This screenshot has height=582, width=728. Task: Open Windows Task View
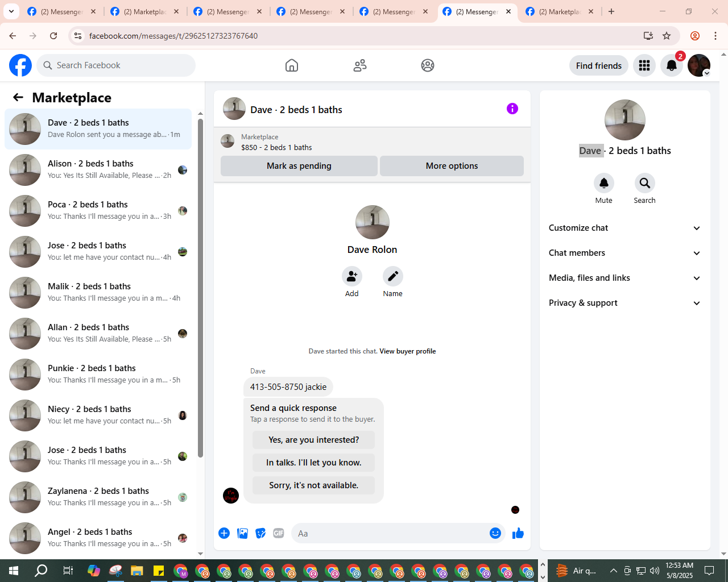pos(68,571)
